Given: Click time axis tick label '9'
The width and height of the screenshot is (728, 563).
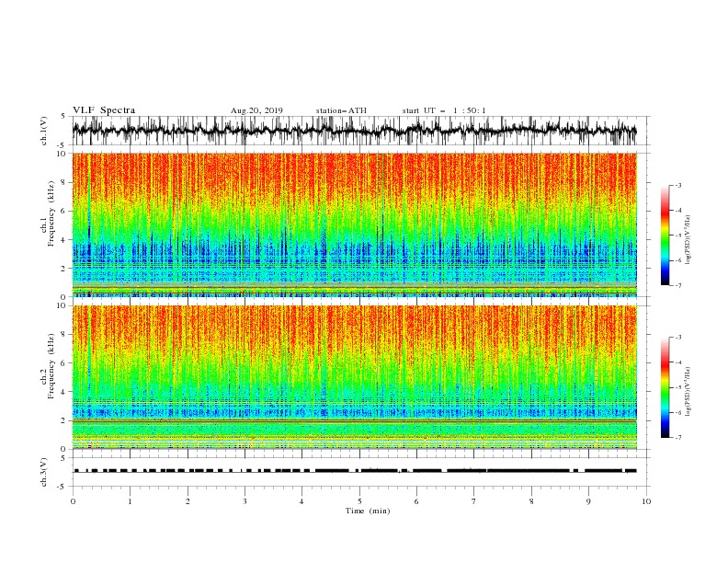Looking at the screenshot, I should (x=588, y=501).
